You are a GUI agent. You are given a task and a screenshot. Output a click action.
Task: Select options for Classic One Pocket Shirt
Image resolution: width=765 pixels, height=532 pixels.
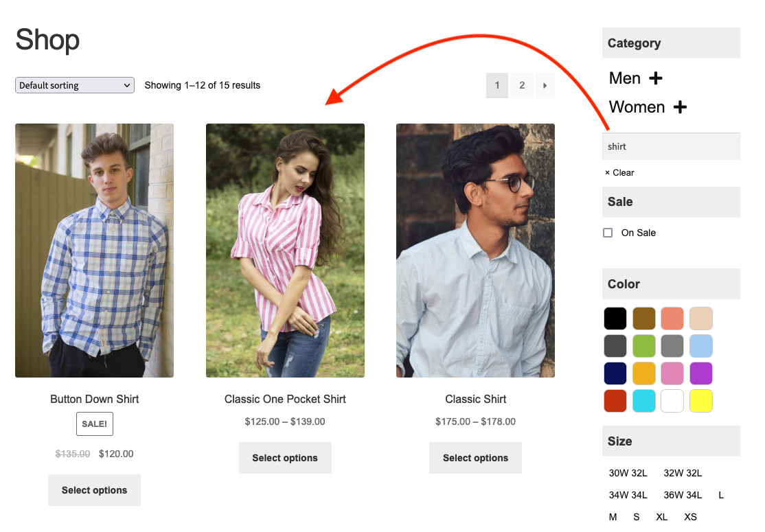coord(285,458)
